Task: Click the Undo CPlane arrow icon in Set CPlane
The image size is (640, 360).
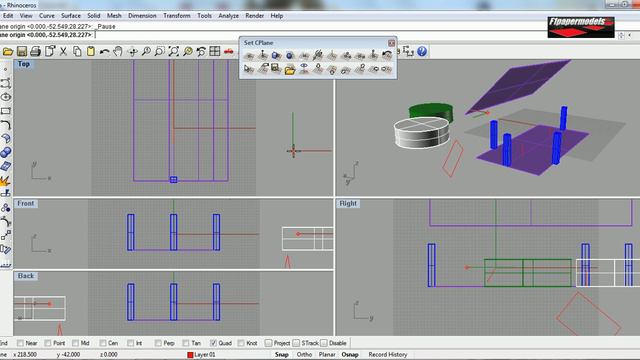Action: (387, 56)
